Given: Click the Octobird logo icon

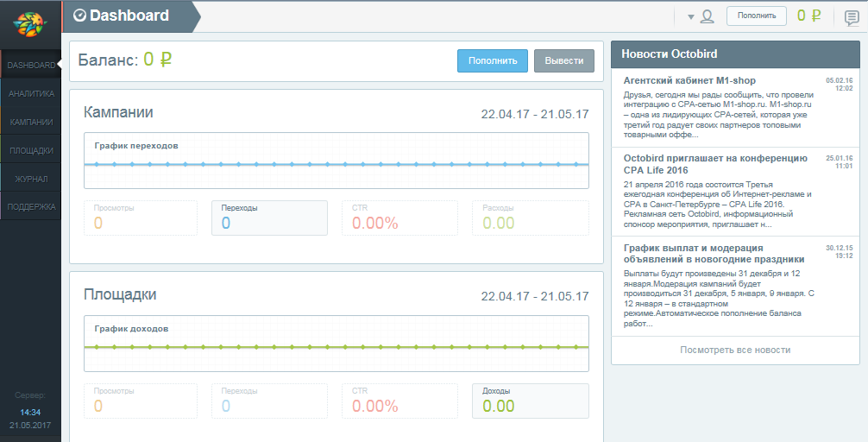Looking at the screenshot, I should (x=30, y=24).
